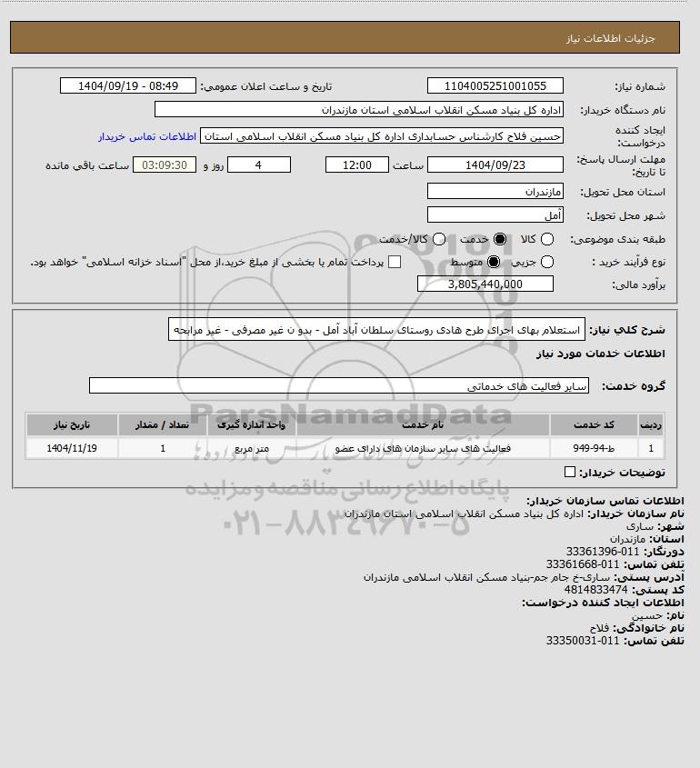Tick the Islamic treasury payment checkbox

tap(395, 262)
